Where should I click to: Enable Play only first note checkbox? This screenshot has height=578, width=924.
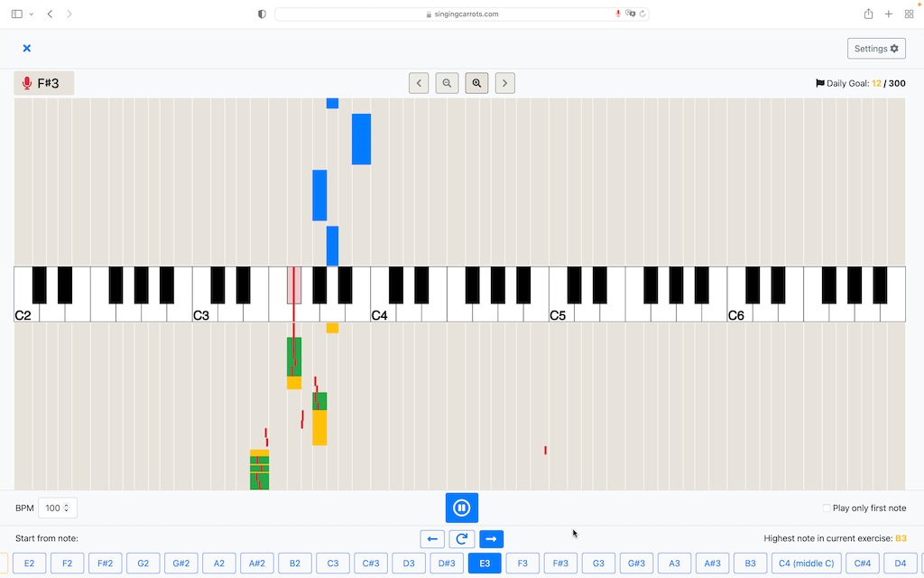click(x=827, y=508)
